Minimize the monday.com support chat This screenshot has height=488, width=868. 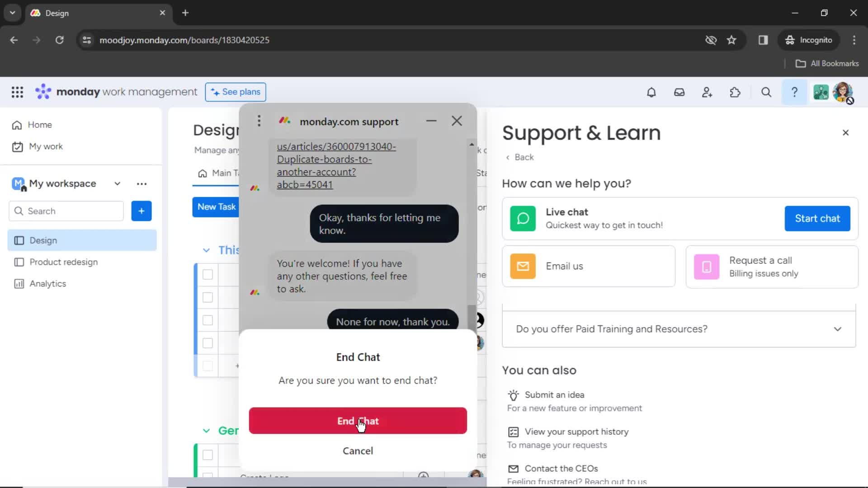(431, 121)
